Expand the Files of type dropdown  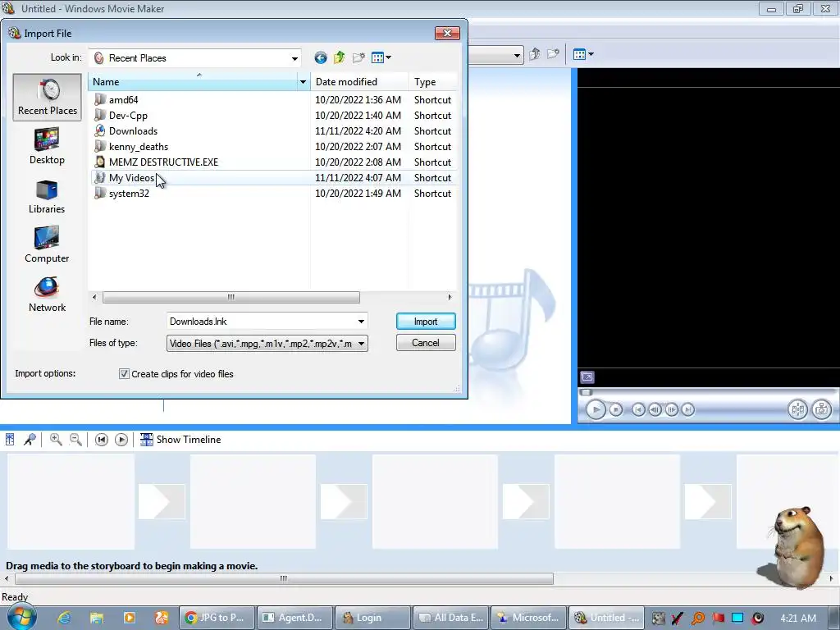tap(362, 344)
